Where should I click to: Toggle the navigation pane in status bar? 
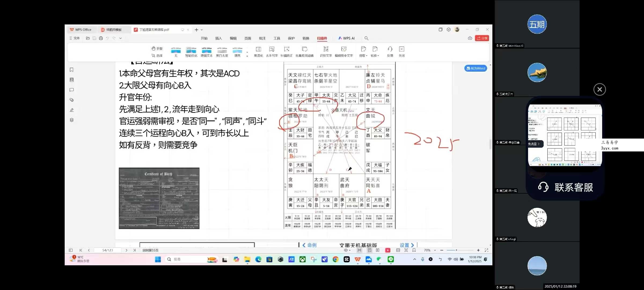(x=71, y=250)
